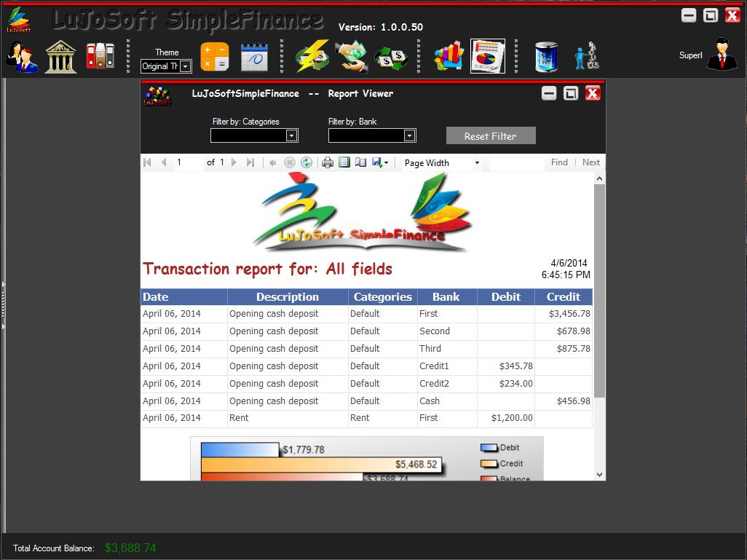747x560 pixels.
Task: Click Next search result link
Action: click(x=590, y=162)
